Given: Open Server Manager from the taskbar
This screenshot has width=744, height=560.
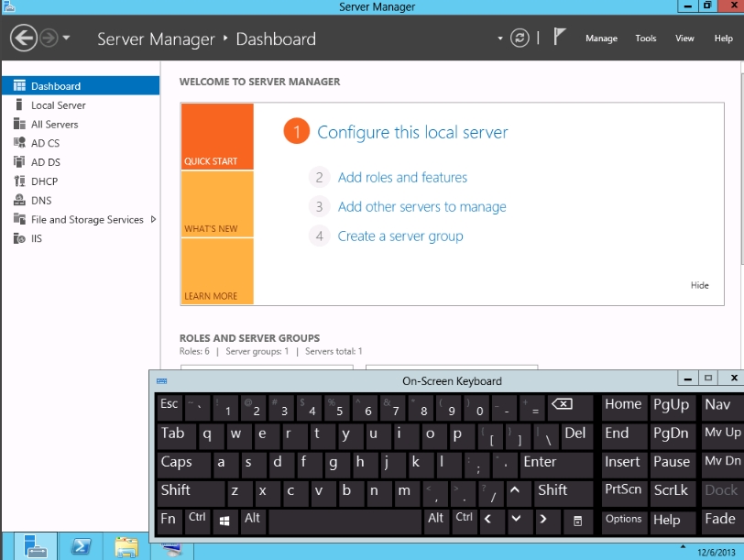Looking at the screenshot, I should [36, 545].
